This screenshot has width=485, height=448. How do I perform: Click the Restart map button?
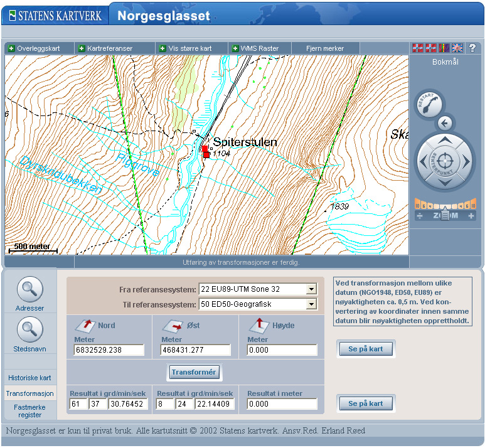pos(429,104)
